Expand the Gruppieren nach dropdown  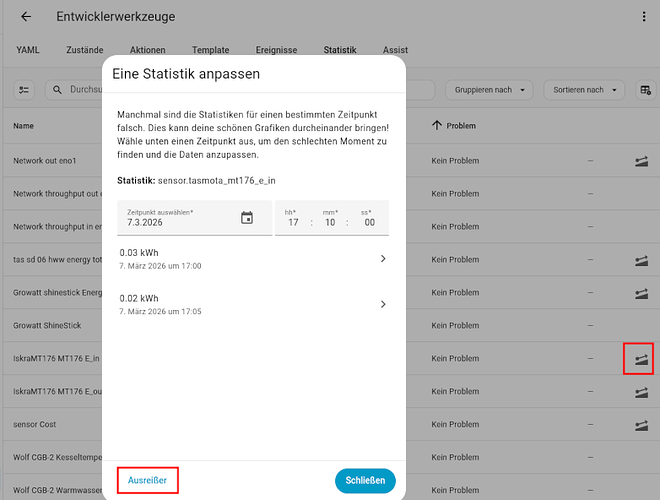pos(489,90)
